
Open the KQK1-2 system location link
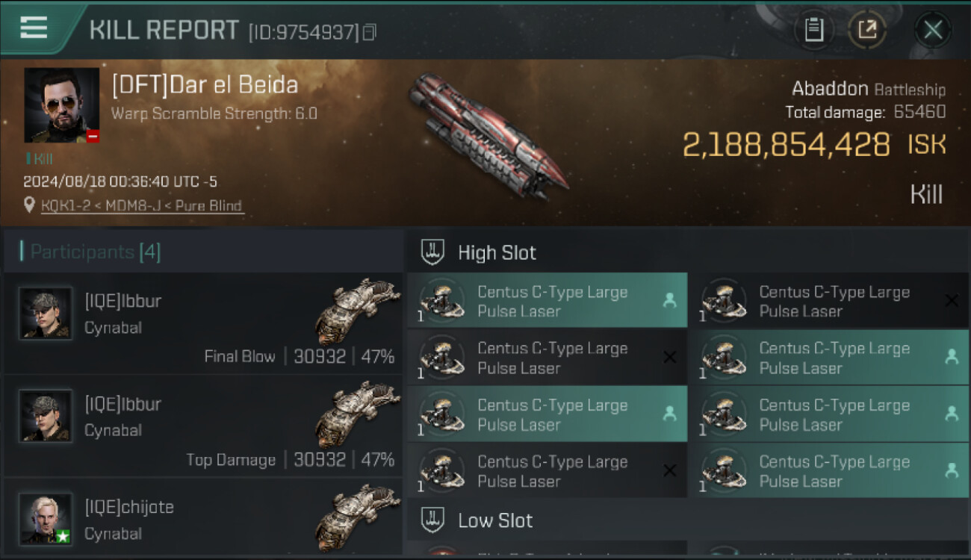(x=142, y=205)
